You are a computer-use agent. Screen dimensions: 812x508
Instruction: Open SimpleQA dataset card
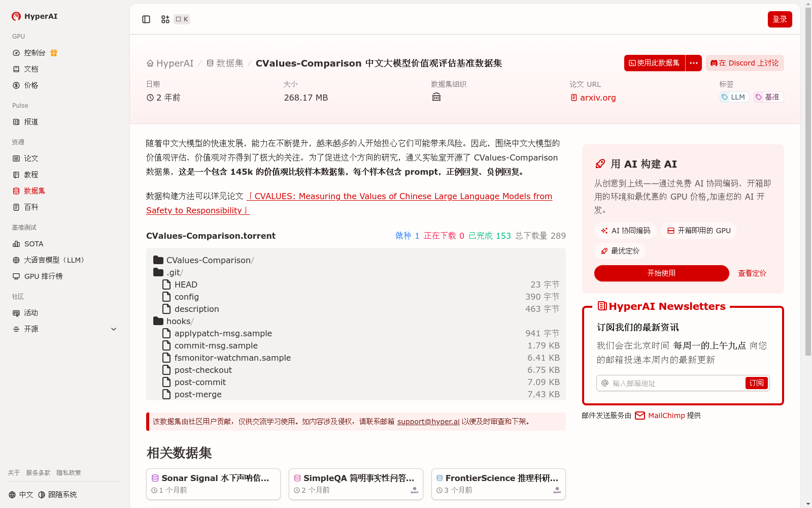coord(356,484)
